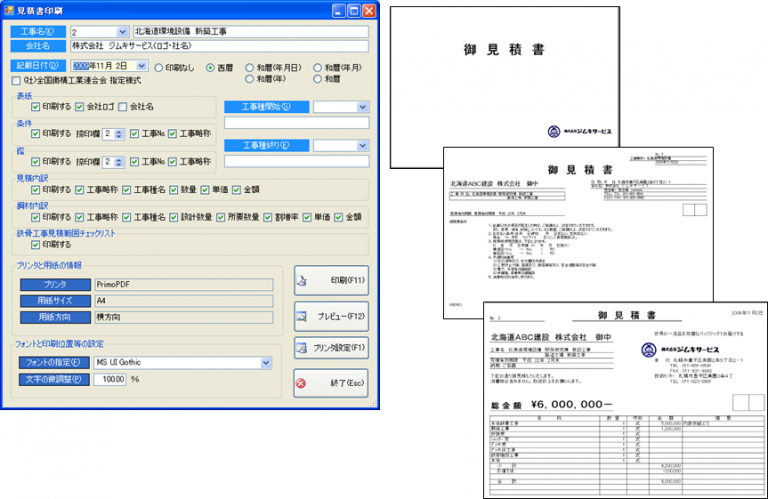Click the 文字の微調整 100.00 field
Image resolution: width=768 pixels, height=499 pixels.
pos(110,380)
